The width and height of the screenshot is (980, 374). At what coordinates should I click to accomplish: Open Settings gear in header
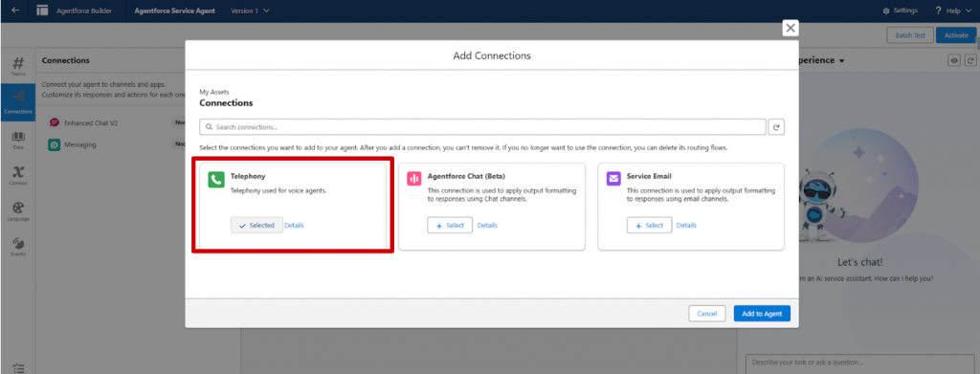tap(900, 11)
